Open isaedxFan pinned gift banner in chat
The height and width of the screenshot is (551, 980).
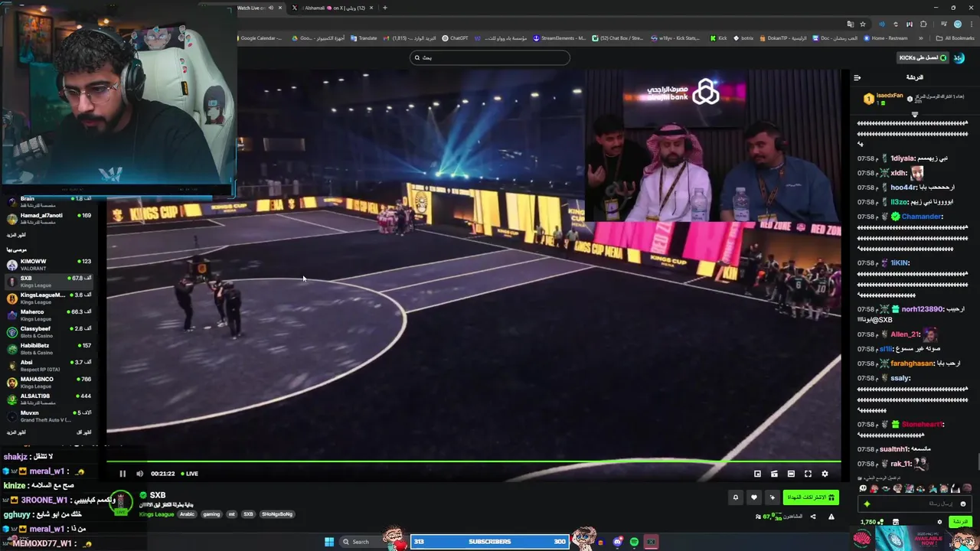[914, 98]
